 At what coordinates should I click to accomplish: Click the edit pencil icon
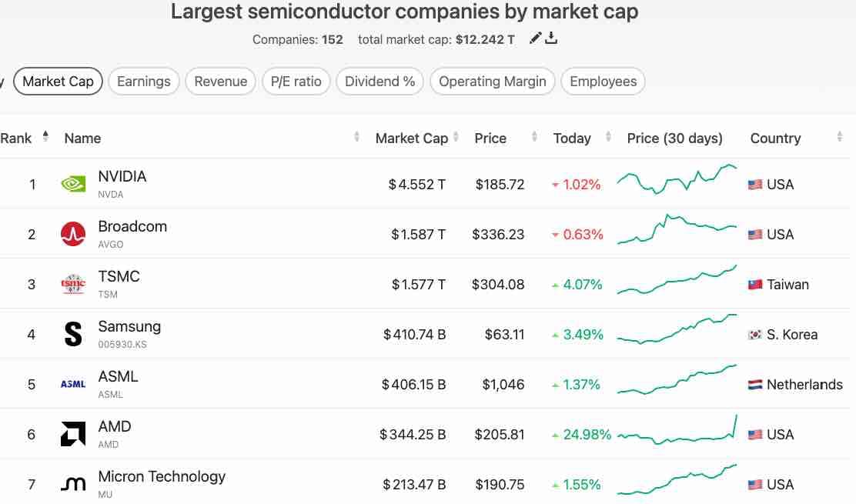coord(536,38)
